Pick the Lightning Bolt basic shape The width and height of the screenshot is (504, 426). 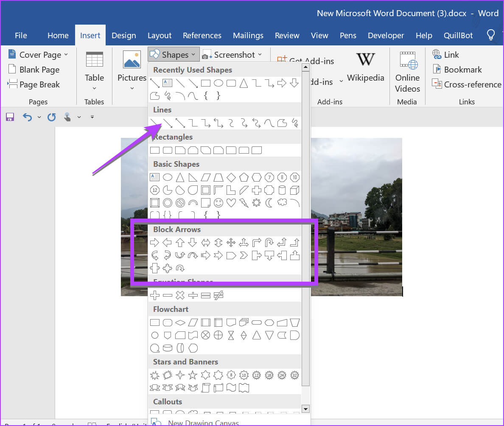[x=244, y=202]
